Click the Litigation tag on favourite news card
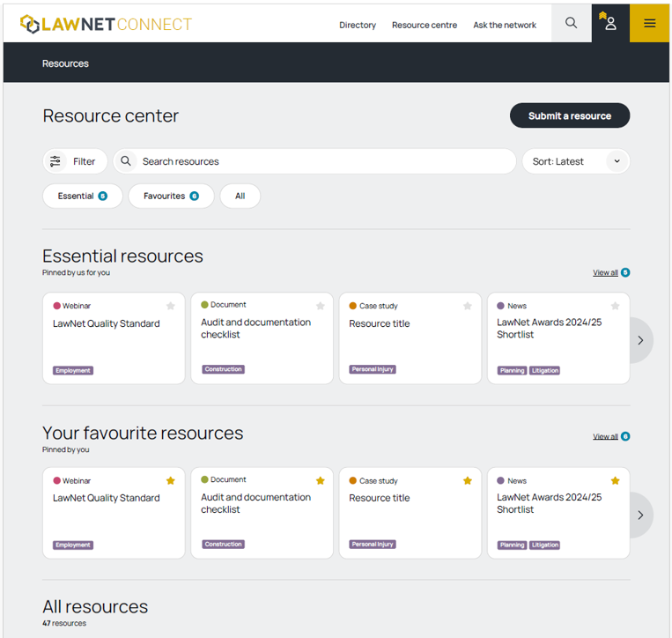672x638 pixels. [x=544, y=545]
